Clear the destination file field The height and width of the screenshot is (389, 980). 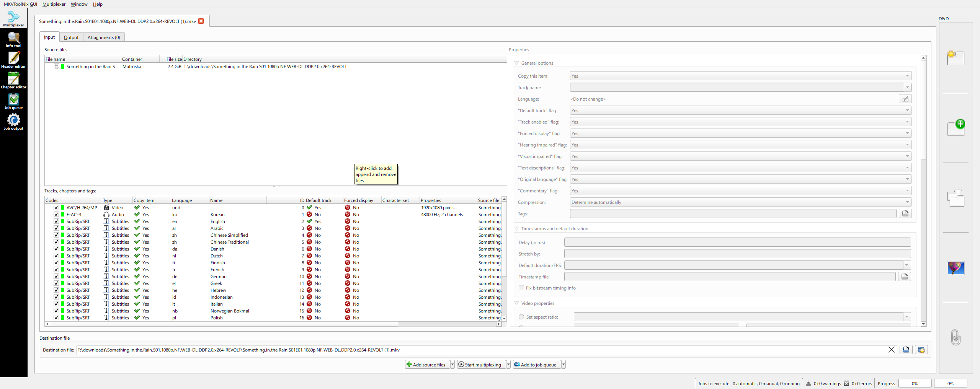coord(892,350)
